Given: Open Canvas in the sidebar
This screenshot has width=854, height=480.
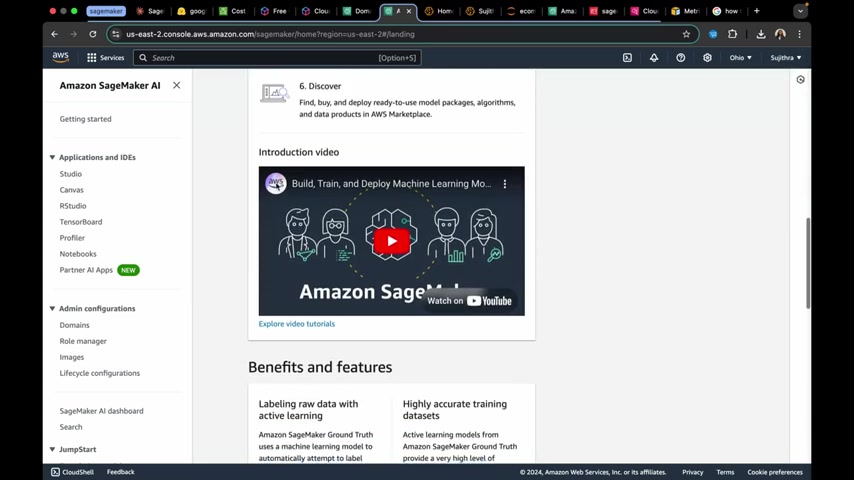Looking at the screenshot, I should click(x=71, y=190).
